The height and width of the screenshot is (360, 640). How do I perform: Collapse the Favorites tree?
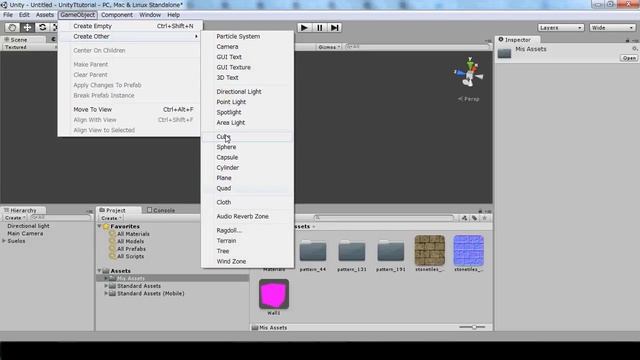(x=100, y=226)
